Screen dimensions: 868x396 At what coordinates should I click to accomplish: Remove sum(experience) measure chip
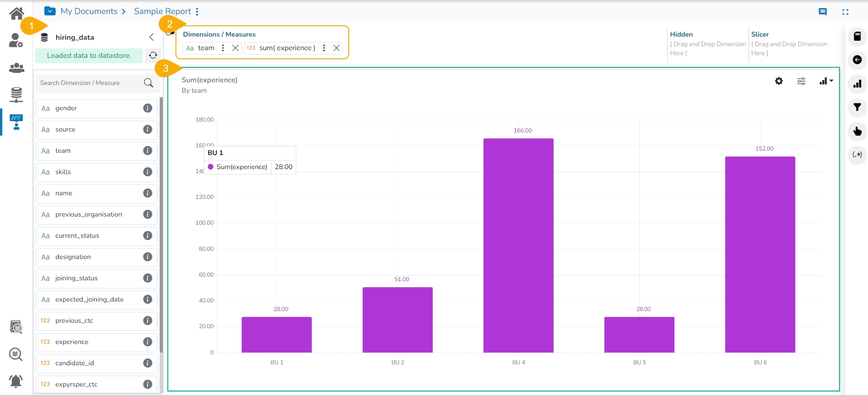click(337, 48)
